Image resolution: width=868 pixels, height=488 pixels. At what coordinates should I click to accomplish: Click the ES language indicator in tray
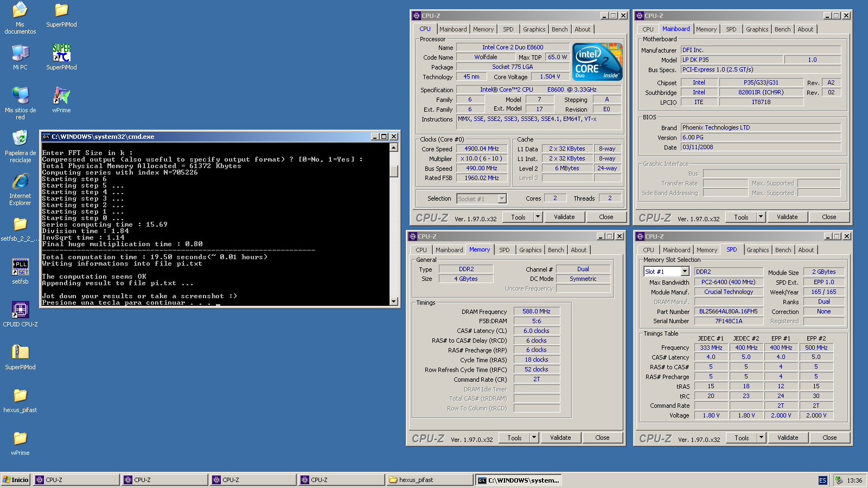tap(822, 480)
